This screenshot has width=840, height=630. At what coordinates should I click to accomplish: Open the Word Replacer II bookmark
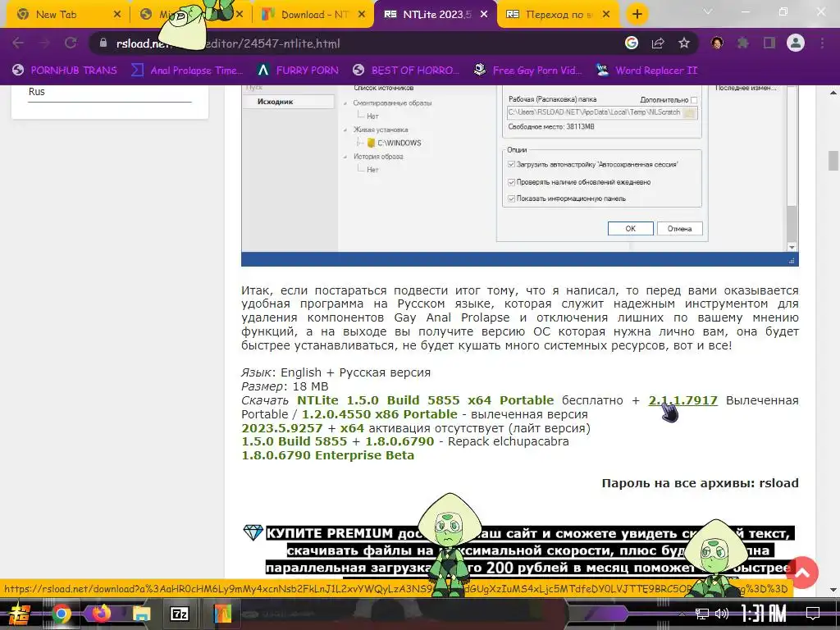click(x=646, y=71)
